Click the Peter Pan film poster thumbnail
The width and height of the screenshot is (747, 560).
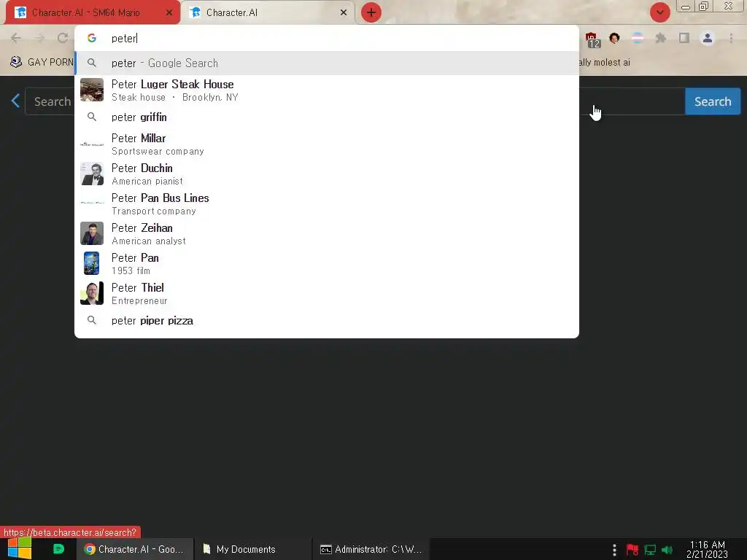[x=92, y=263]
